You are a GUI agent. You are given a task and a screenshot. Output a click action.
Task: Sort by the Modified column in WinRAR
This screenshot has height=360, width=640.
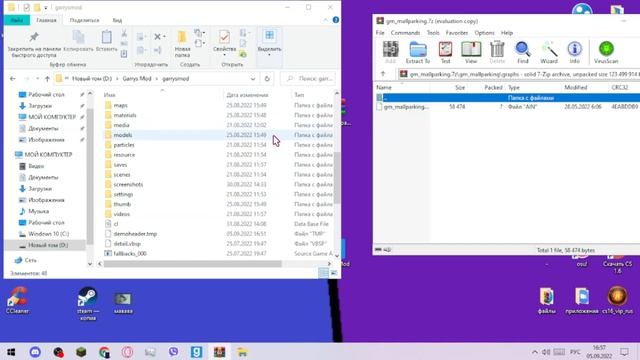576,87
